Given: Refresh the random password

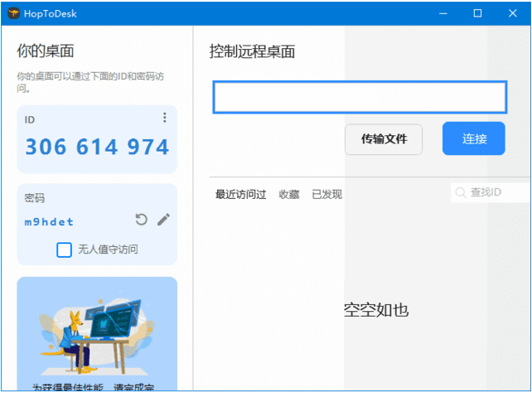Looking at the screenshot, I should coord(141,220).
